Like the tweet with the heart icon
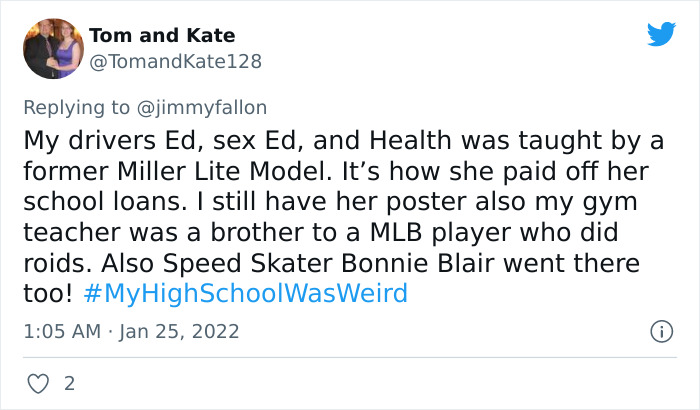This screenshot has width=700, height=410. point(40,382)
